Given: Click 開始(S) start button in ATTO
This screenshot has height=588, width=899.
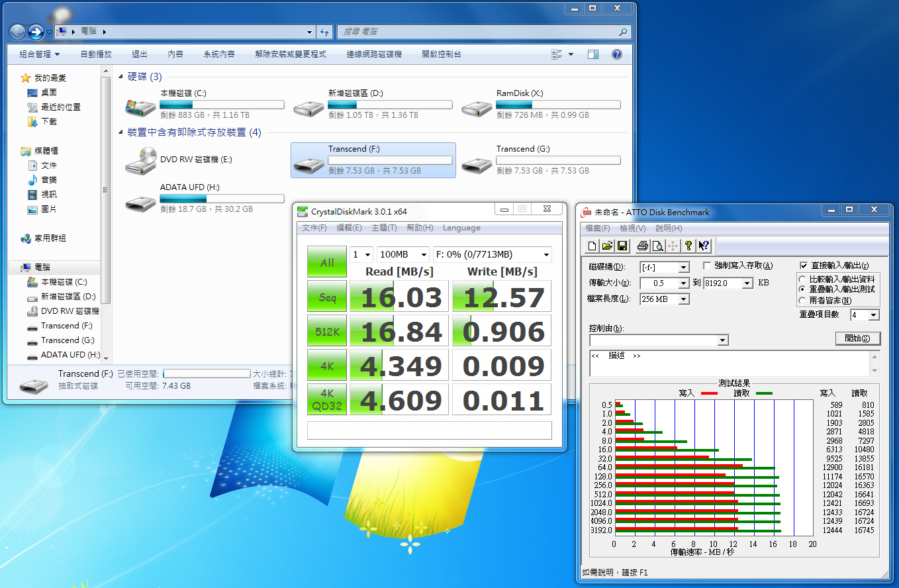Looking at the screenshot, I should 857,338.
